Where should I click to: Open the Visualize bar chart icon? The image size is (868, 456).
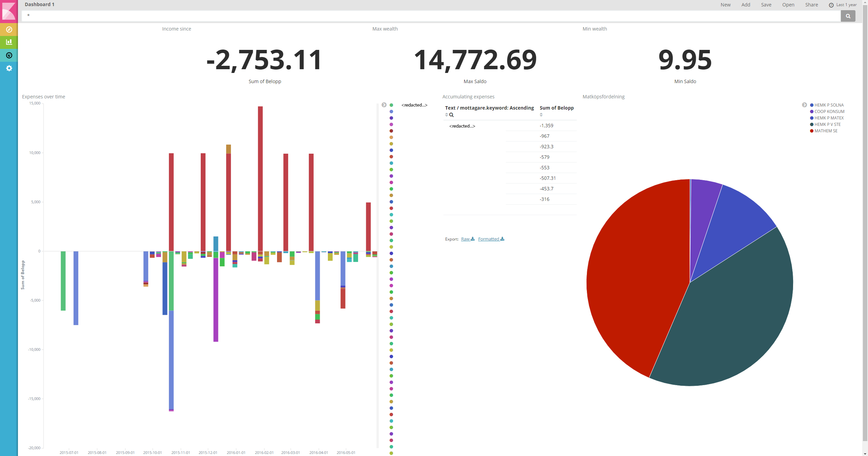[x=9, y=42]
